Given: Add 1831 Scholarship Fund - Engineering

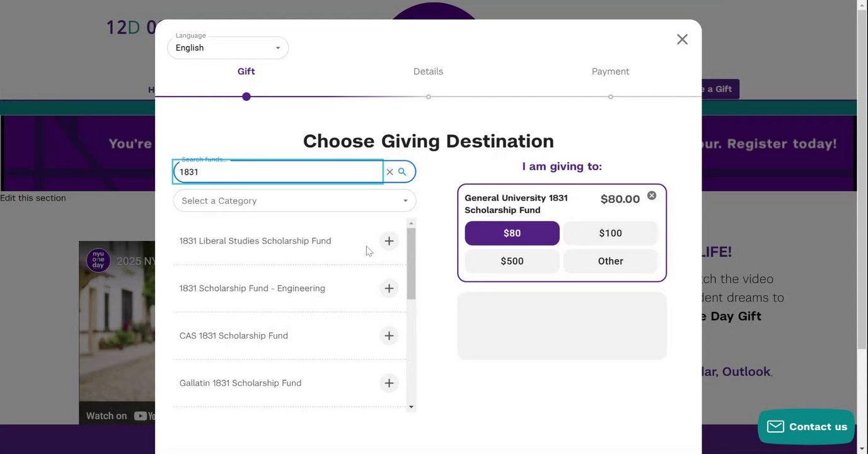Looking at the screenshot, I should coord(389,288).
